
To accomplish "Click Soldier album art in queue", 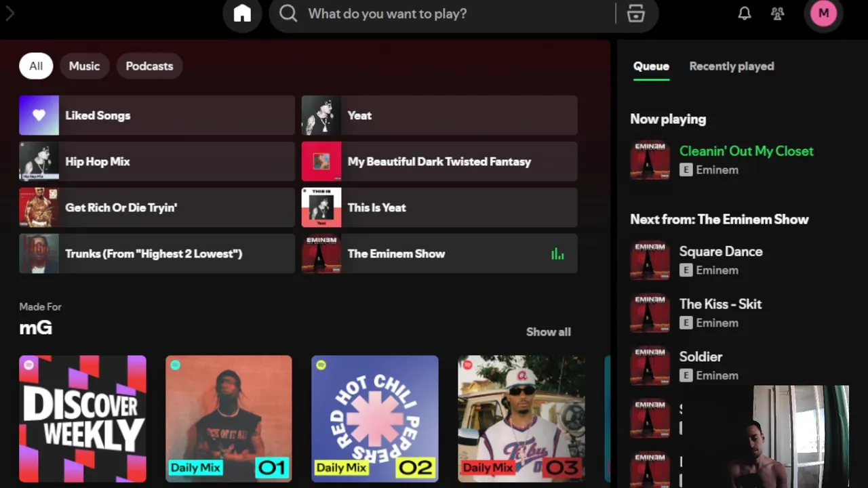I will point(650,365).
